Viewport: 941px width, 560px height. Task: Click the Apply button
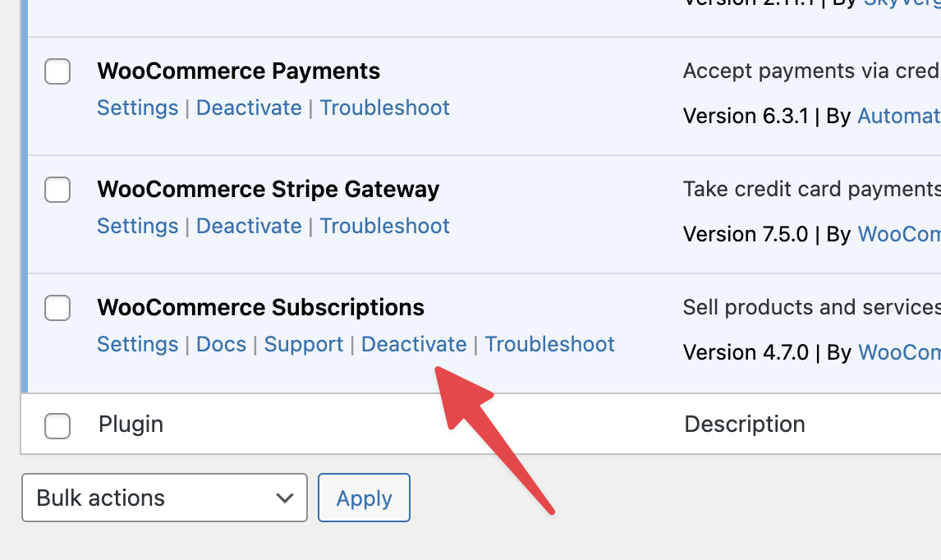pos(364,498)
